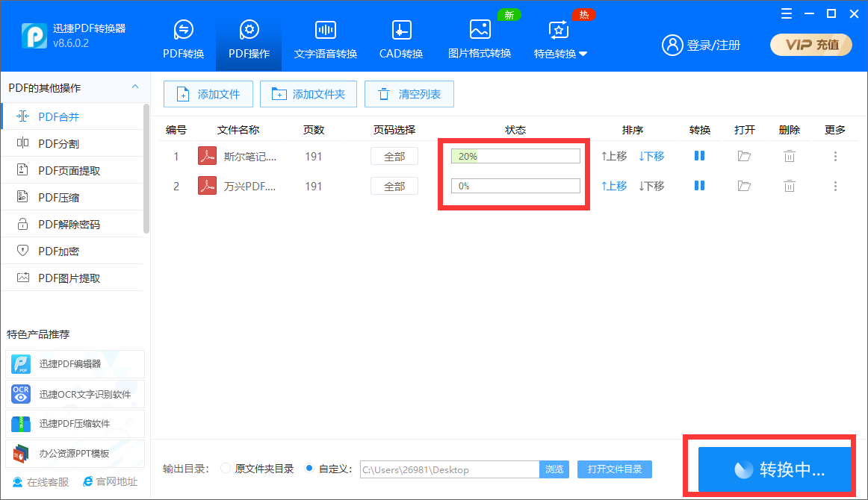The height and width of the screenshot is (500, 868).
Task: Select the PDF解除密码 tool
Action: (x=52, y=223)
